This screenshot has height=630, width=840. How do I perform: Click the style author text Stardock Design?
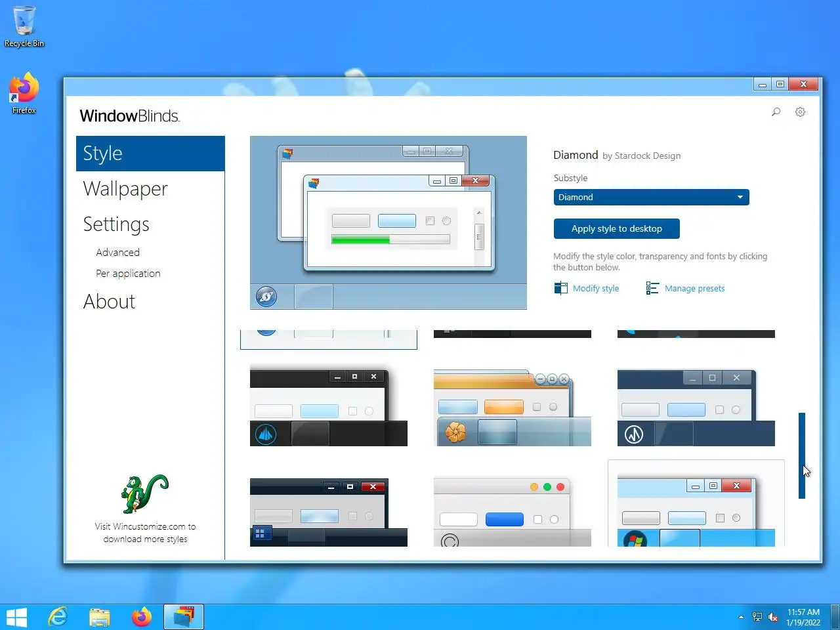[647, 156]
